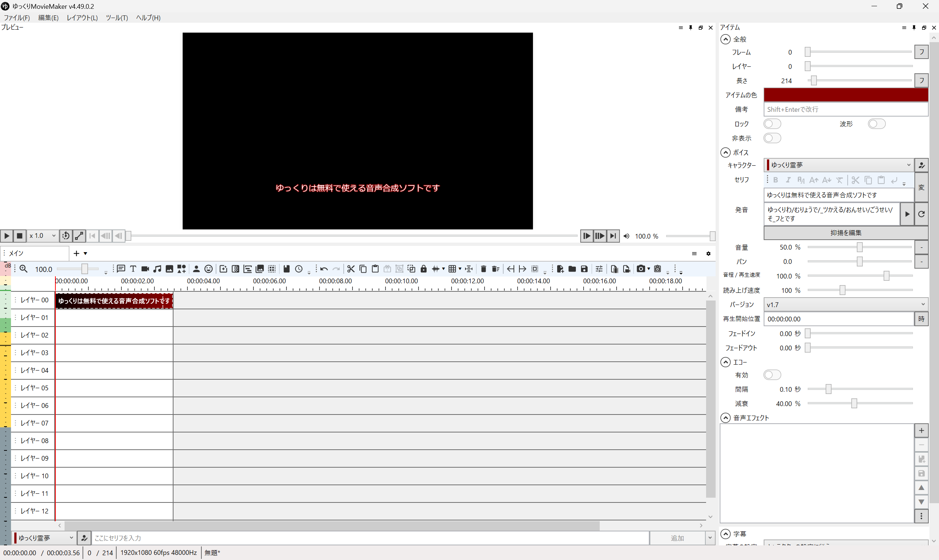Turn on the エコー 有効 toggle
939x560 pixels.
tap(772, 375)
